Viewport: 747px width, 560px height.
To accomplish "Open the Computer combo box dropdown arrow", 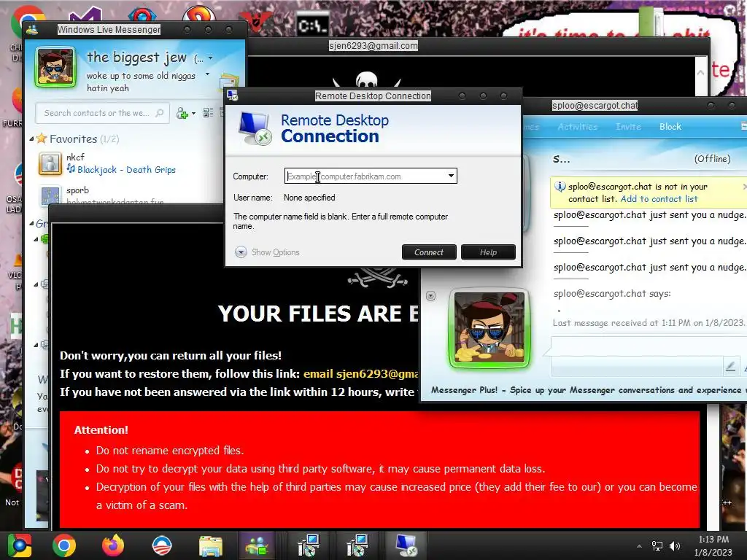I will point(451,176).
